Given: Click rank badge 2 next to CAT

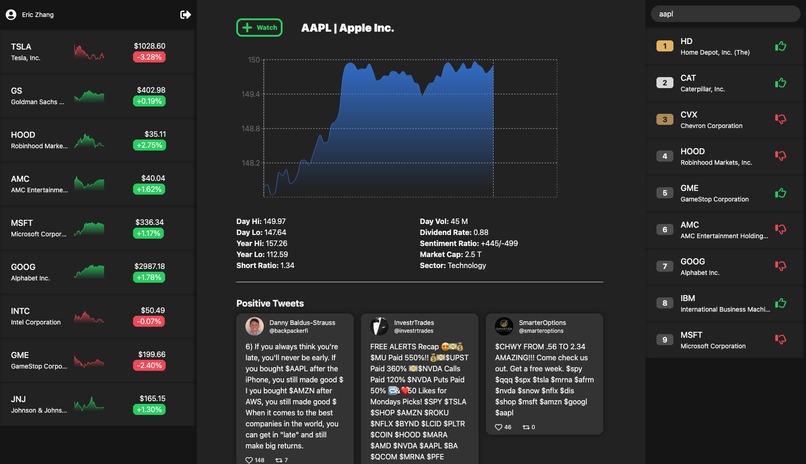Looking at the screenshot, I should point(665,83).
